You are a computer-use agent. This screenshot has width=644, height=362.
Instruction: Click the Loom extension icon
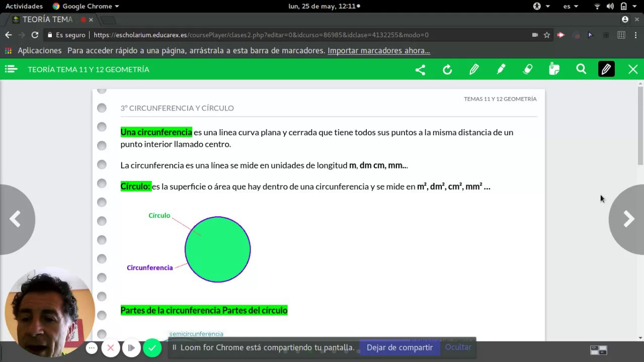pyautogui.click(x=576, y=35)
